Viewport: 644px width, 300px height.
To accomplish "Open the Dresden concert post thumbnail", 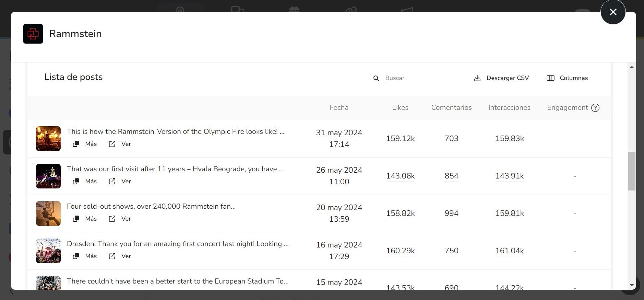I will pyautogui.click(x=48, y=251).
